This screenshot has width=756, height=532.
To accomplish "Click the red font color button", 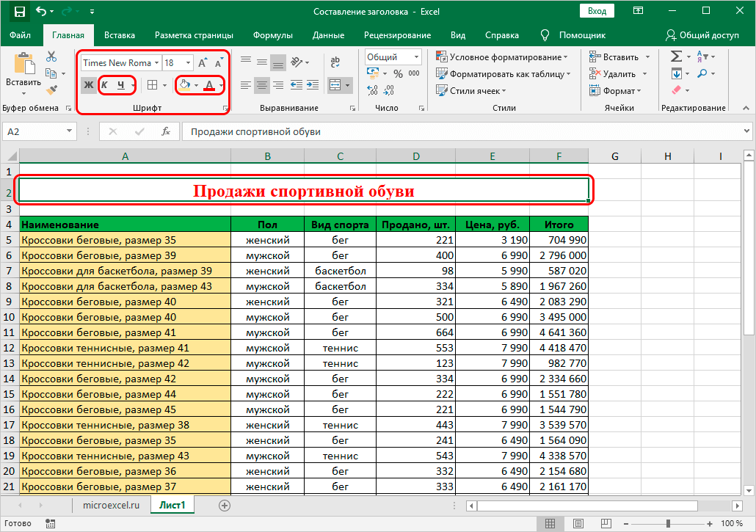I will [x=209, y=85].
